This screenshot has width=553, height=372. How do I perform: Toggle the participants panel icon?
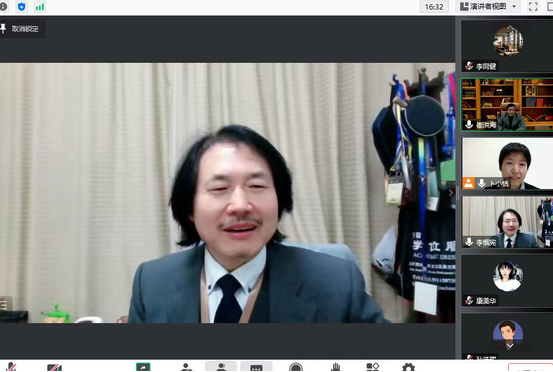[x=221, y=367]
